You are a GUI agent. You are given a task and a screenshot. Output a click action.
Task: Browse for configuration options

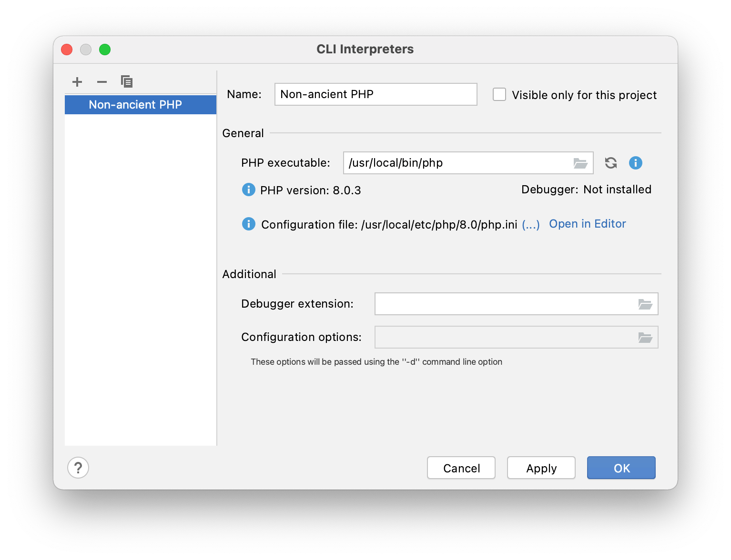646,337
